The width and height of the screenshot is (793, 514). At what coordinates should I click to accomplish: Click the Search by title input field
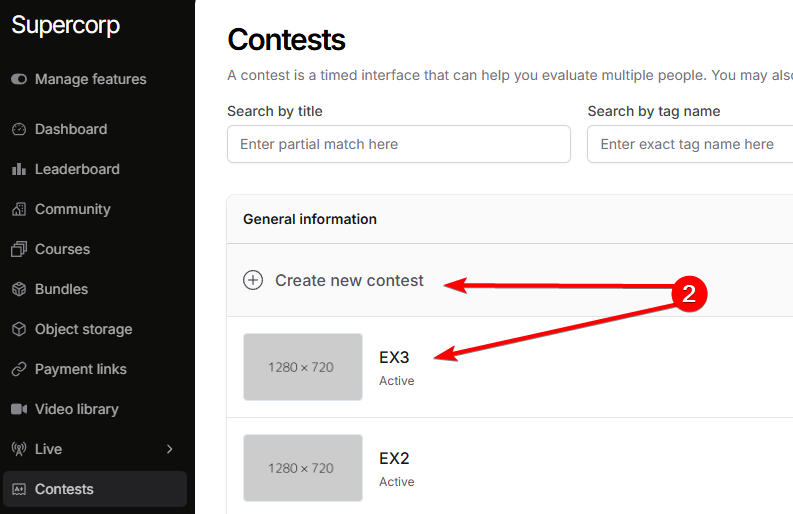(398, 144)
